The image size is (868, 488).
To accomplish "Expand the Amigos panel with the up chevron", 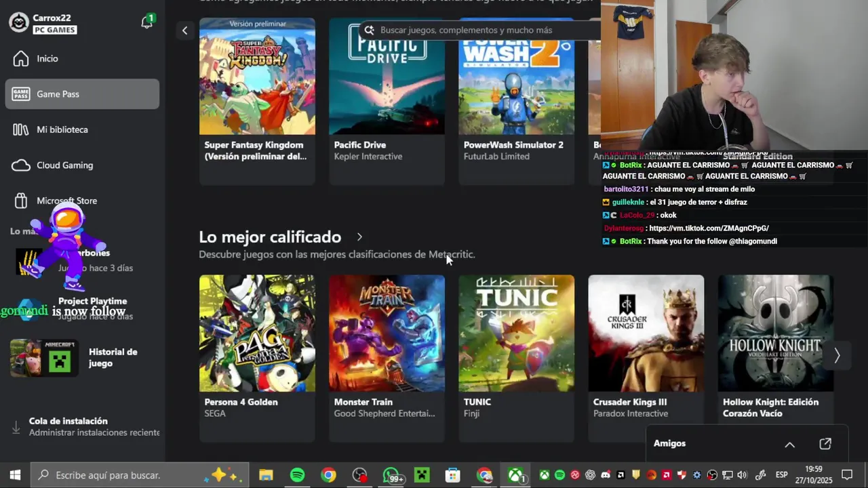I will (789, 445).
